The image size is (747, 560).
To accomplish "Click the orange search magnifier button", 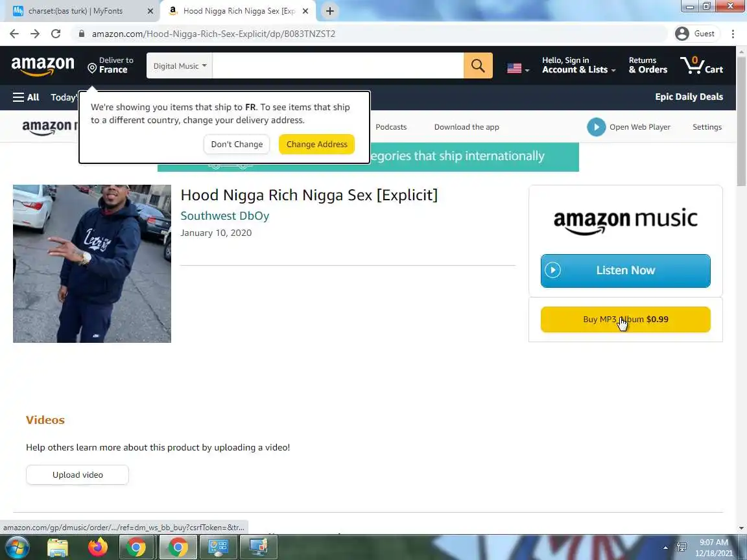I will pyautogui.click(x=478, y=65).
